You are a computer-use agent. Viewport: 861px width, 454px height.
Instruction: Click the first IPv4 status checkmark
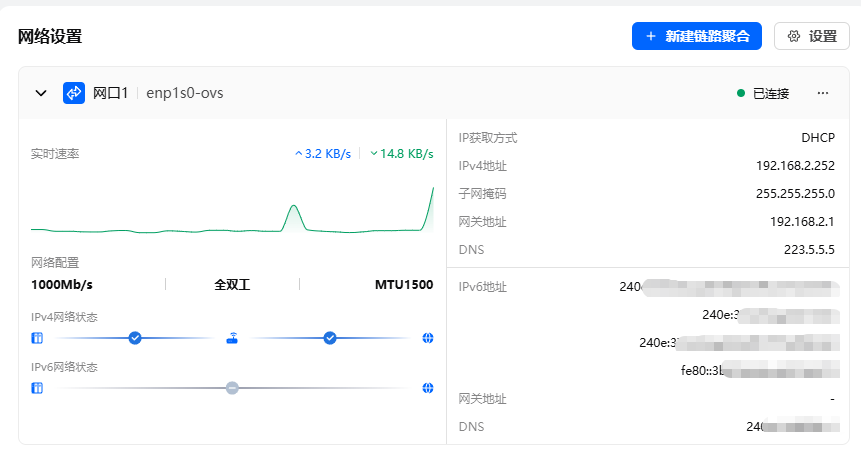point(135,338)
